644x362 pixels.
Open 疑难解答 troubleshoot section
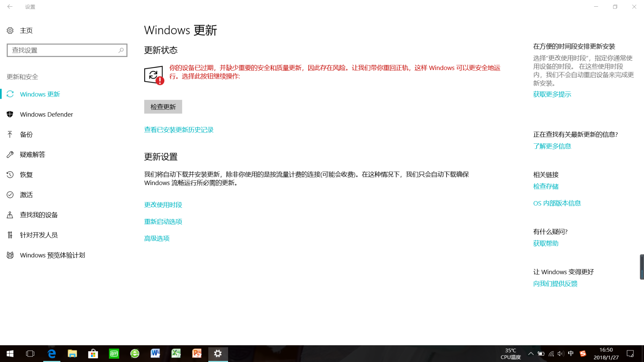(33, 155)
